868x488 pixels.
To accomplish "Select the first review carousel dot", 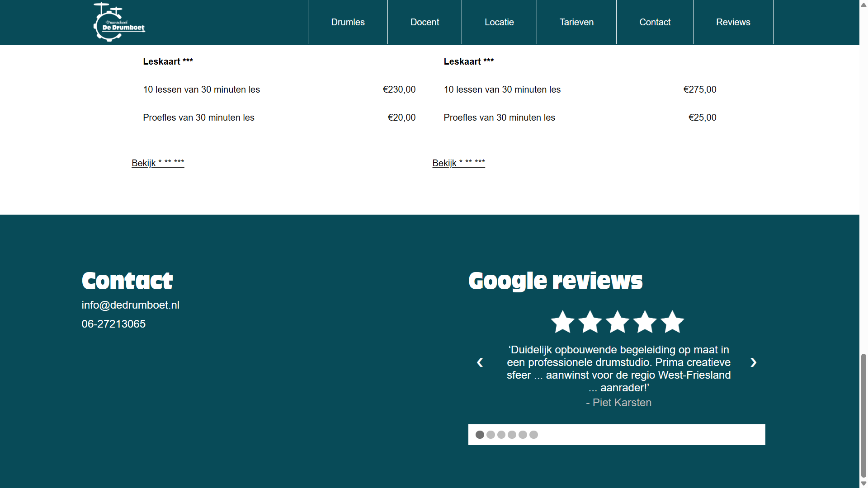I will click(480, 435).
